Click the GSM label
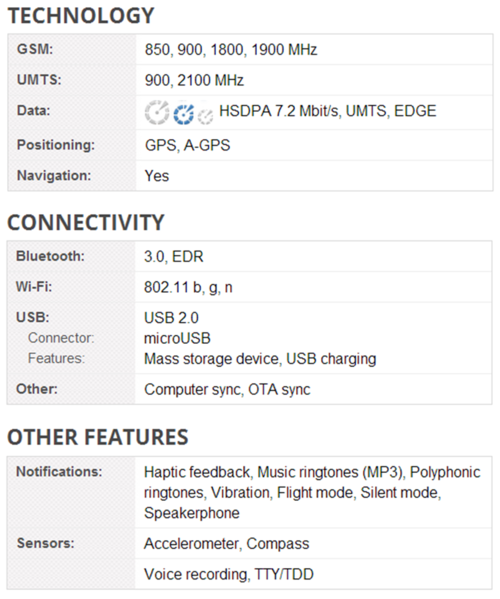This screenshot has width=500, height=599. 35,49
